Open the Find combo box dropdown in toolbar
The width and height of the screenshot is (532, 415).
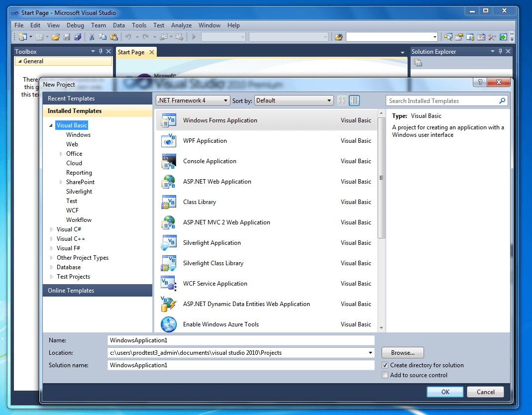tap(434, 37)
